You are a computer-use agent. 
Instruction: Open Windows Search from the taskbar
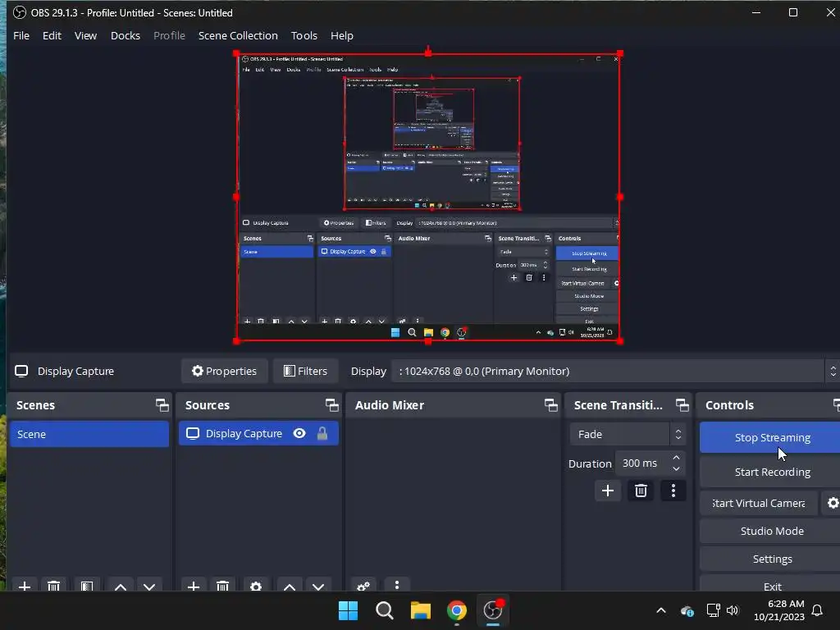click(385, 610)
